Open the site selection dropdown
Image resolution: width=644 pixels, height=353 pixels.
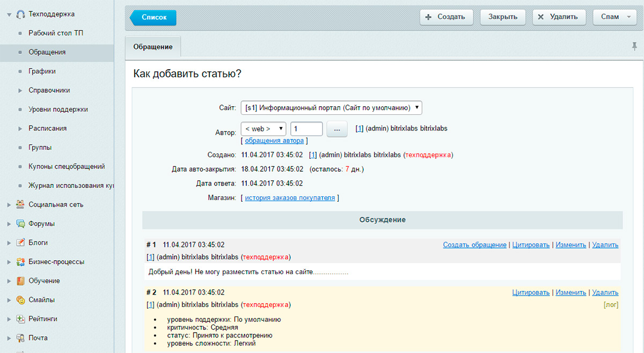click(x=331, y=108)
